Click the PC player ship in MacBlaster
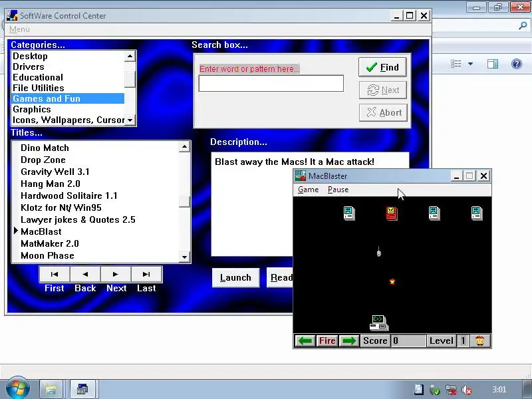The height and width of the screenshot is (399, 532). point(379,323)
